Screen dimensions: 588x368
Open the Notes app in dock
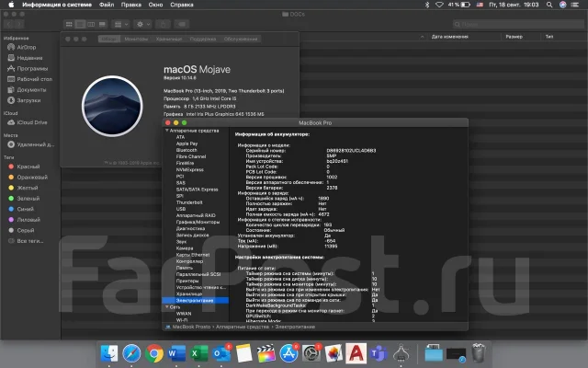pos(243,353)
